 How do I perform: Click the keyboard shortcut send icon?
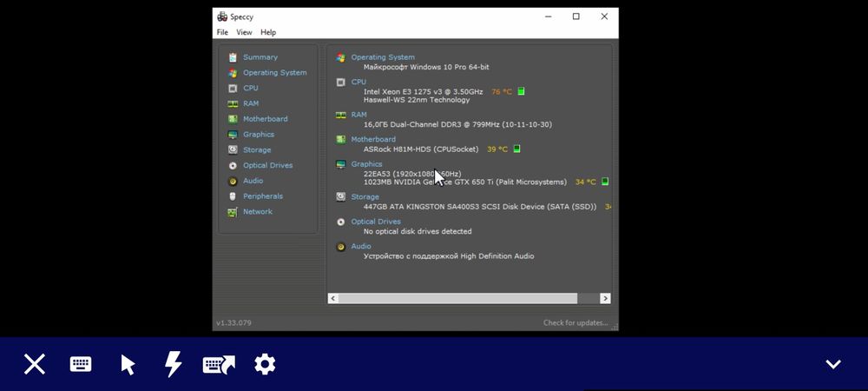[219, 364]
